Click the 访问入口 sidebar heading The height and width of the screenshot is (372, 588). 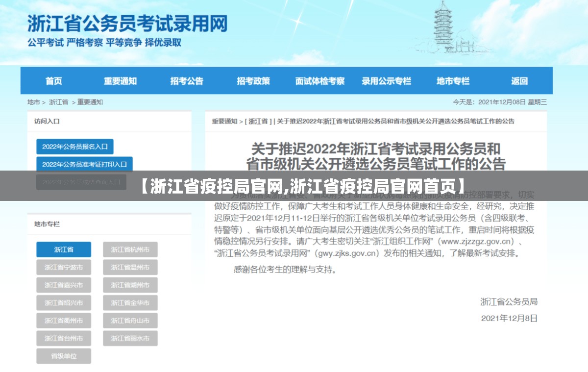47,121
